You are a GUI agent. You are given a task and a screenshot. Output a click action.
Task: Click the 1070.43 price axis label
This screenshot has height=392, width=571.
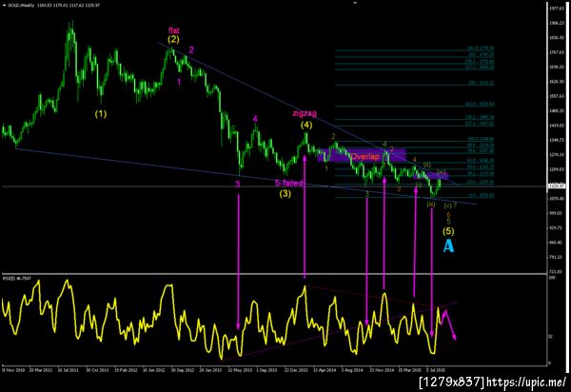[x=556, y=199]
